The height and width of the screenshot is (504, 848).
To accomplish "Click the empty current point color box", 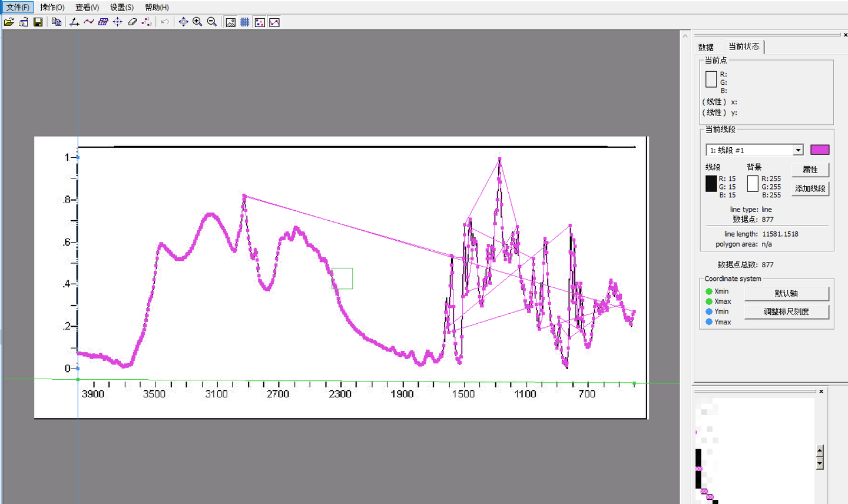I will click(711, 79).
